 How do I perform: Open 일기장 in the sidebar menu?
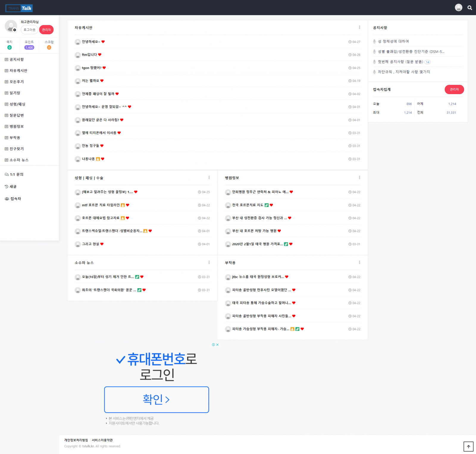[15, 93]
